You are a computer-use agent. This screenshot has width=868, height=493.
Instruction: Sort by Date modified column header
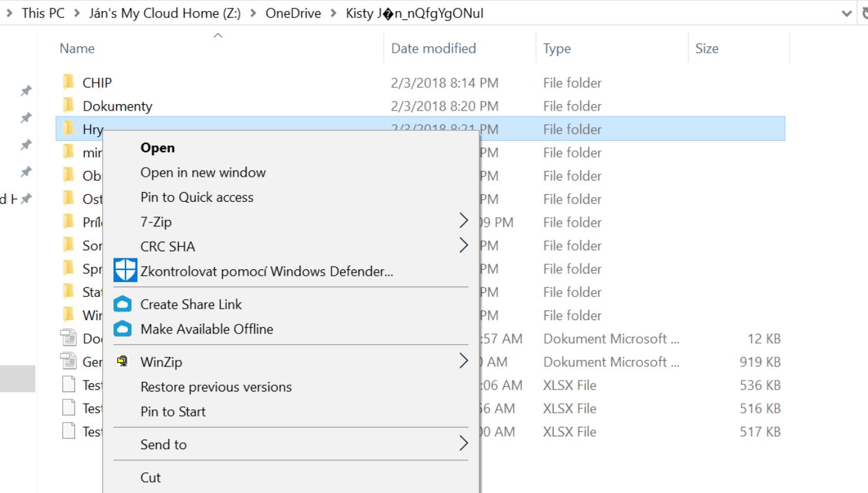coord(433,48)
